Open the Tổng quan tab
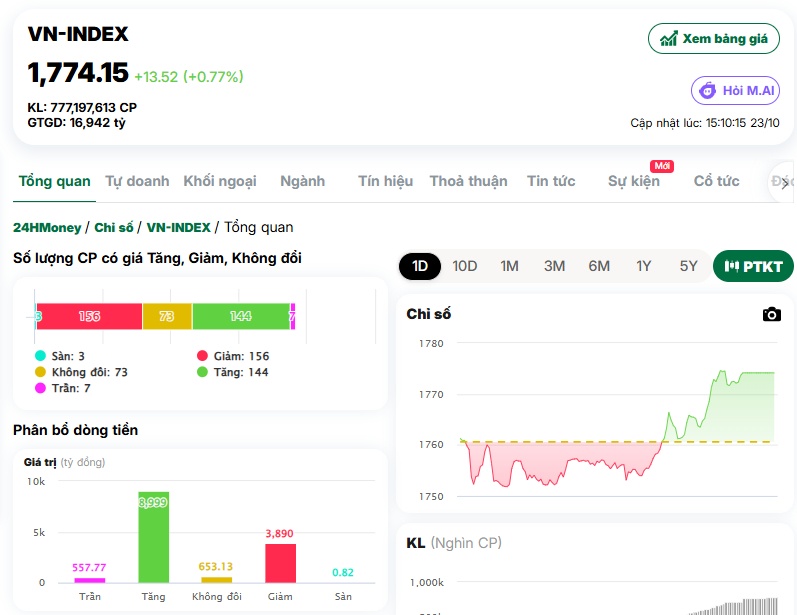797x615 pixels. pos(54,181)
